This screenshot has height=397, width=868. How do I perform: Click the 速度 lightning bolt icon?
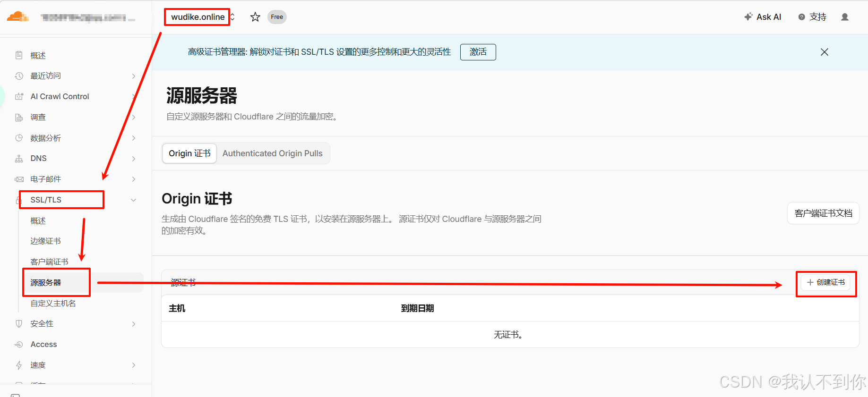point(19,365)
